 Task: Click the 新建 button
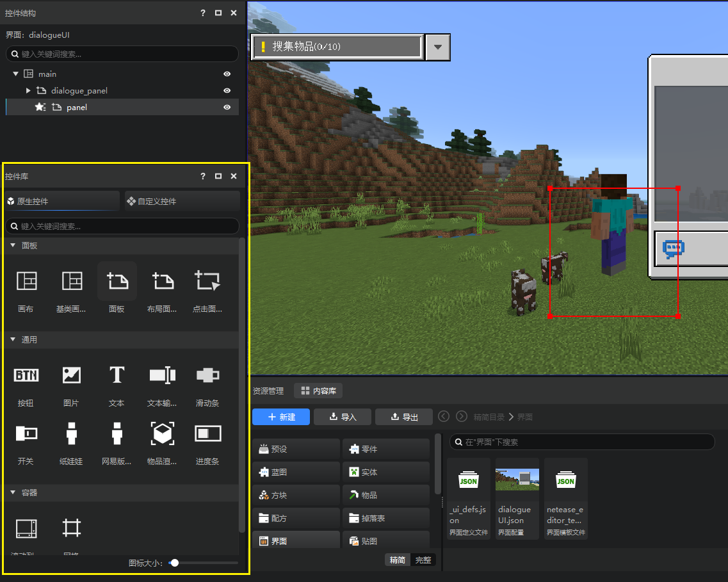coord(281,417)
